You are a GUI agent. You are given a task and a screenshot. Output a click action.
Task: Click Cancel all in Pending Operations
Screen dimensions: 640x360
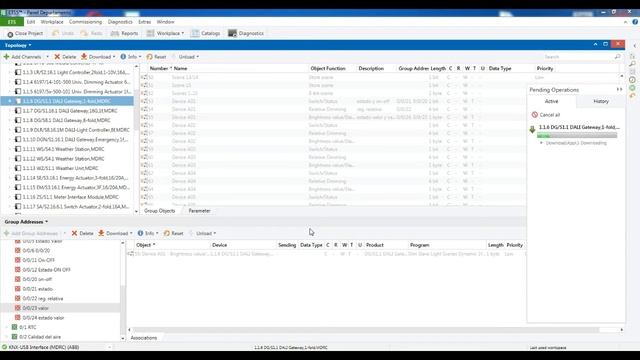(546, 115)
